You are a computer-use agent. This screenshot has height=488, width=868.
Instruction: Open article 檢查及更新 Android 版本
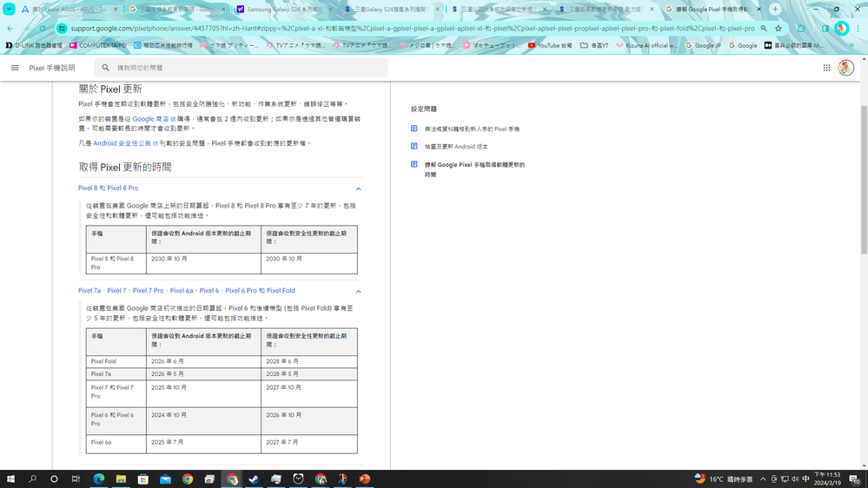point(456,147)
